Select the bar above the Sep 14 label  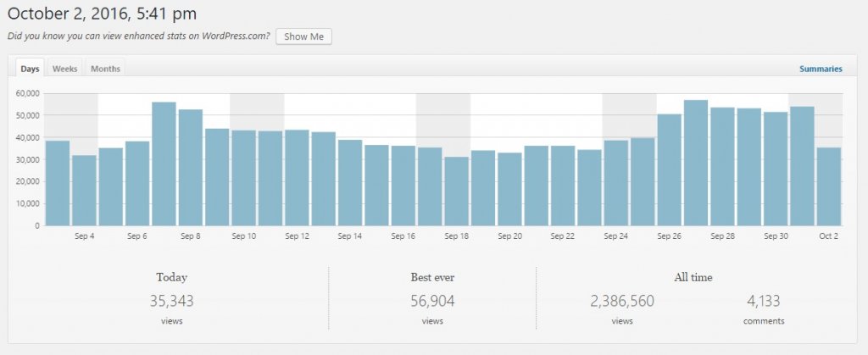click(350, 182)
